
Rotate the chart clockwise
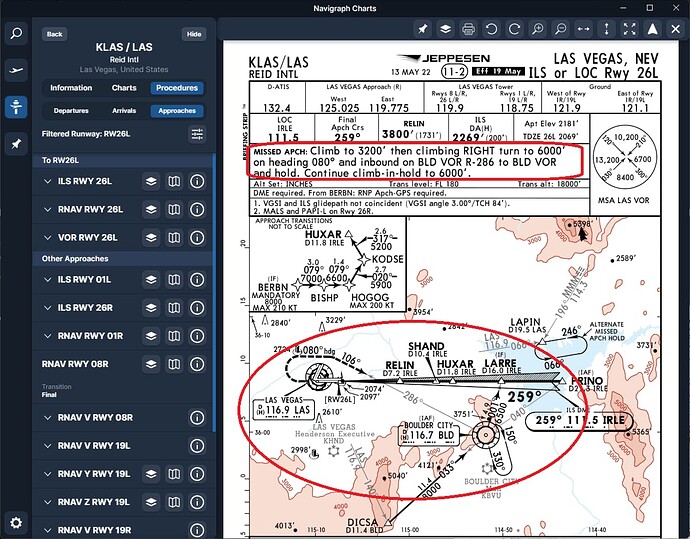click(514, 29)
